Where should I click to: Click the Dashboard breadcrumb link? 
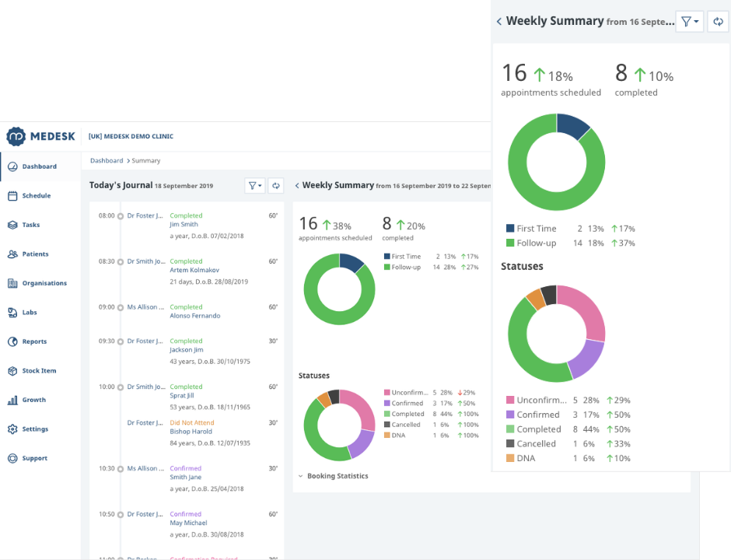(107, 160)
